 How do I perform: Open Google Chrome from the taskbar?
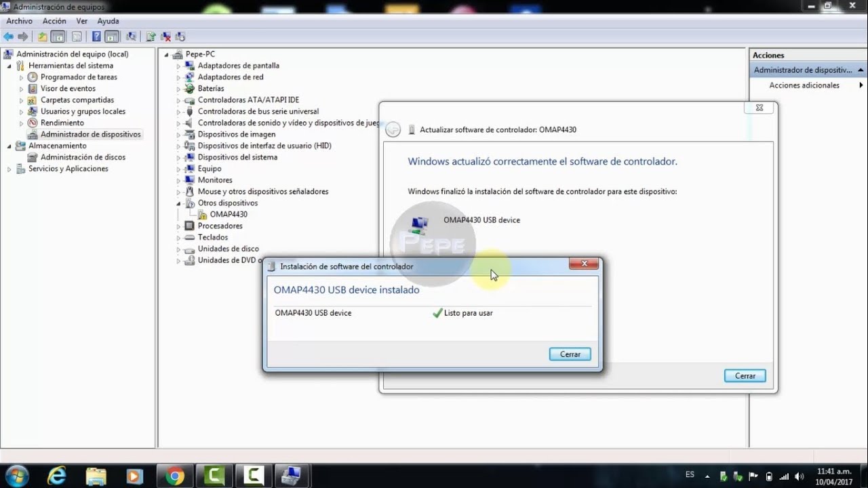pyautogui.click(x=175, y=476)
